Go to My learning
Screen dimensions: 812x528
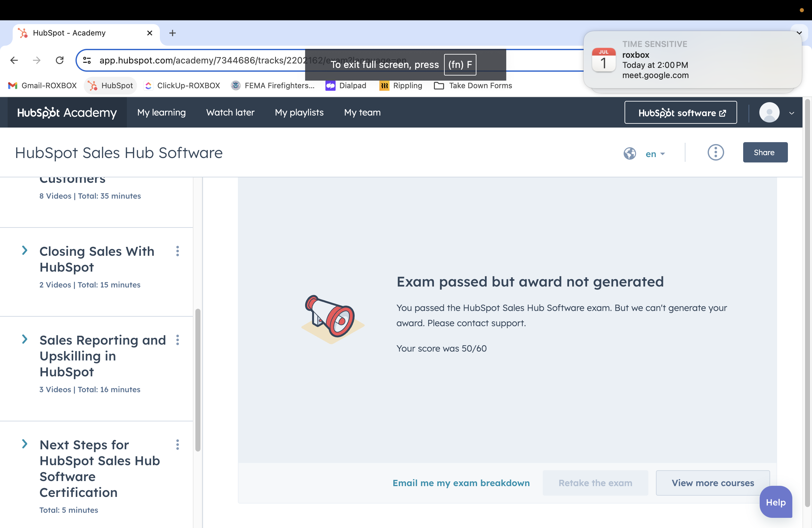point(161,112)
